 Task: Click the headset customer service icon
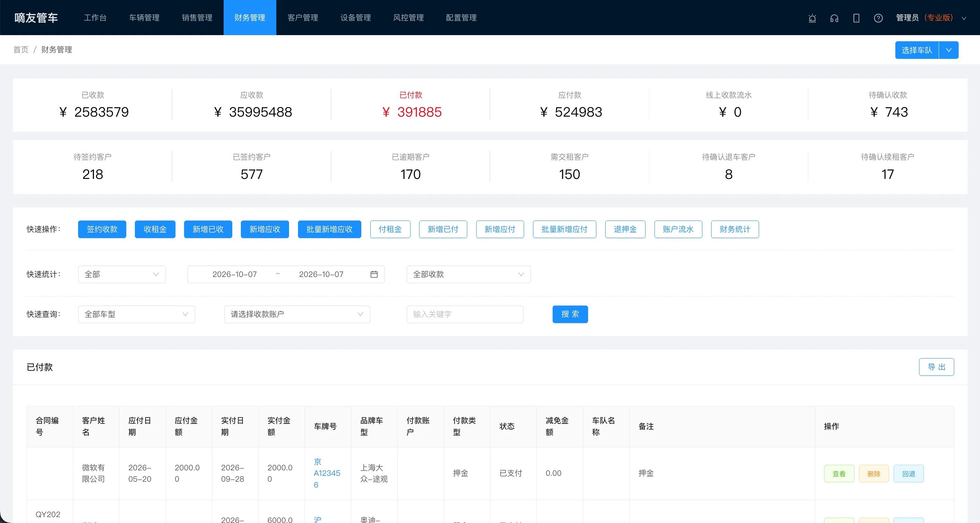(x=834, y=18)
